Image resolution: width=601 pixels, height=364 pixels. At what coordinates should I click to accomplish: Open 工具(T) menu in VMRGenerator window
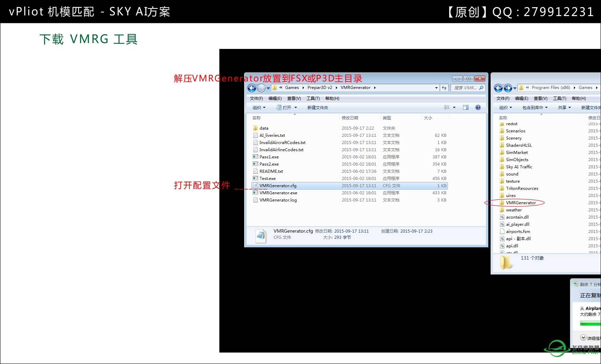313,98
